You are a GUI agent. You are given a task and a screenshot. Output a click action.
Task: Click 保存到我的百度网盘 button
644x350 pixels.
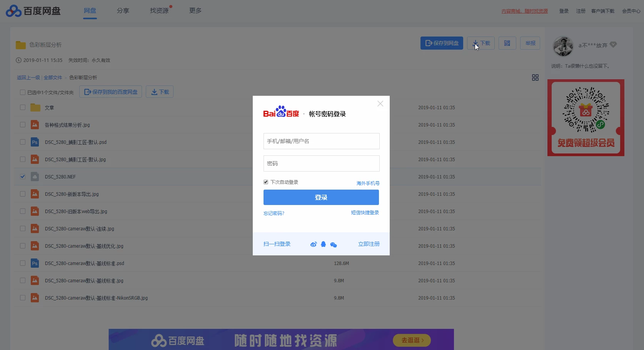111,92
